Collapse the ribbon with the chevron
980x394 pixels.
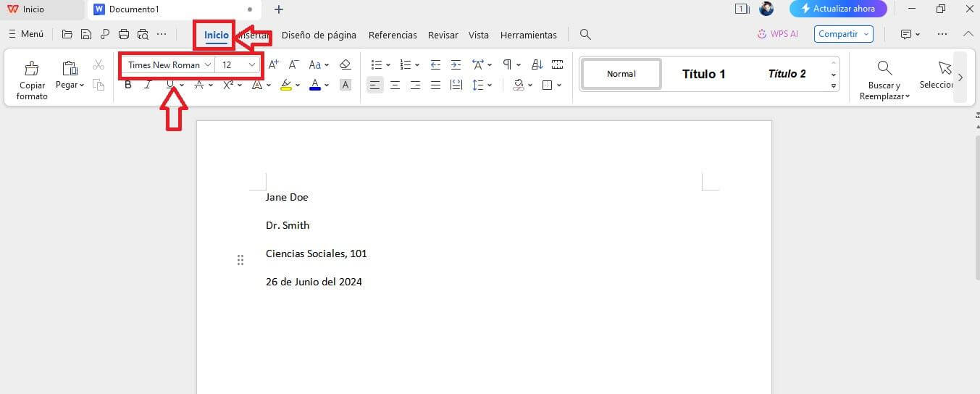click(968, 34)
